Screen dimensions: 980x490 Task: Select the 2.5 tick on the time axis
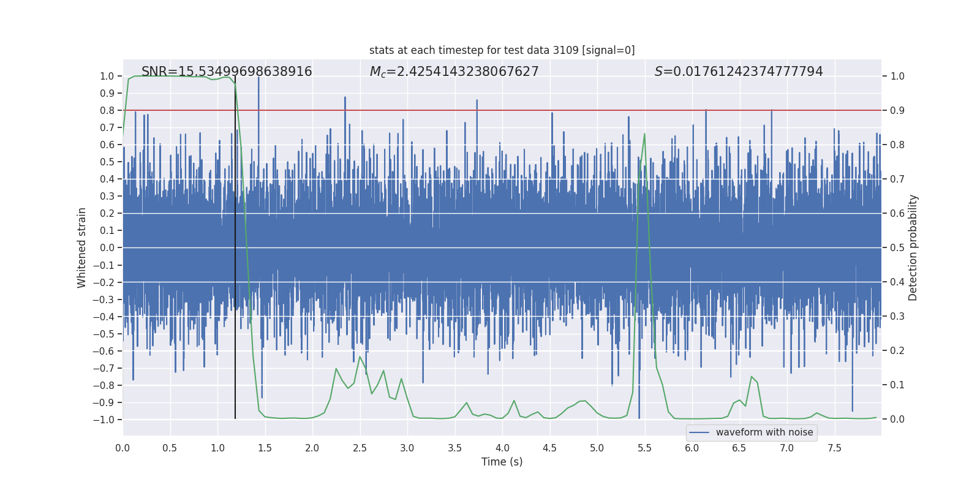click(x=360, y=448)
